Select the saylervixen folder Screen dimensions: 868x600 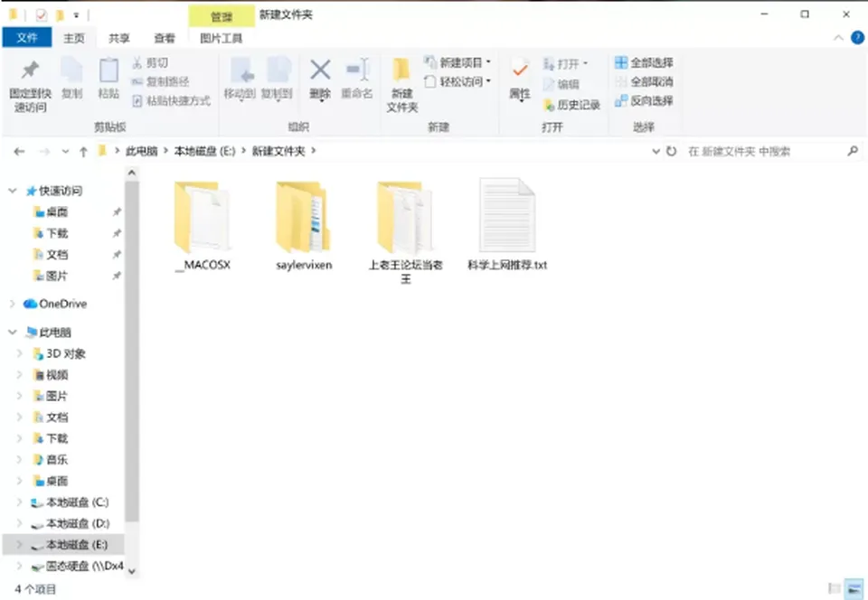click(304, 226)
